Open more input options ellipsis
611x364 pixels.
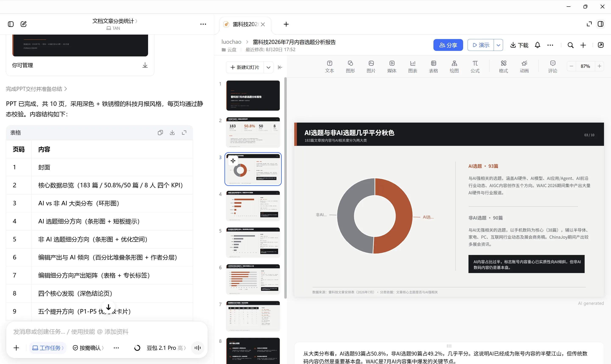click(x=116, y=348)
